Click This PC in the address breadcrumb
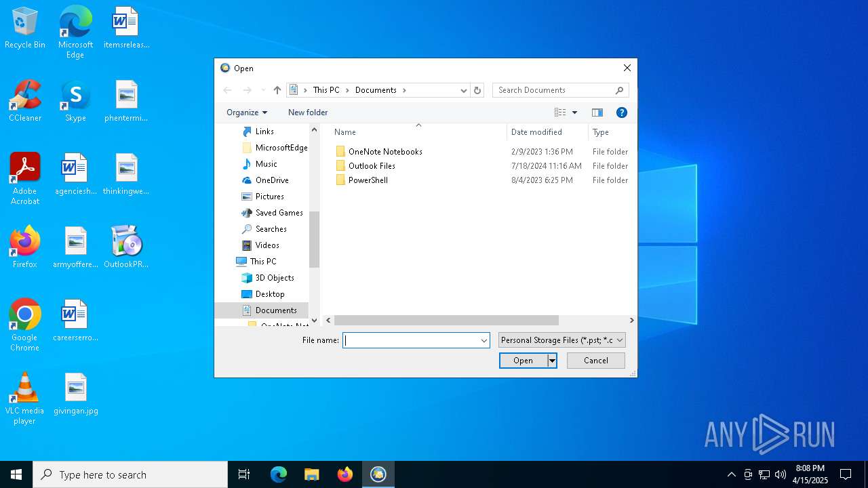This screenshot has height=488, width=868. pos(326,90)
